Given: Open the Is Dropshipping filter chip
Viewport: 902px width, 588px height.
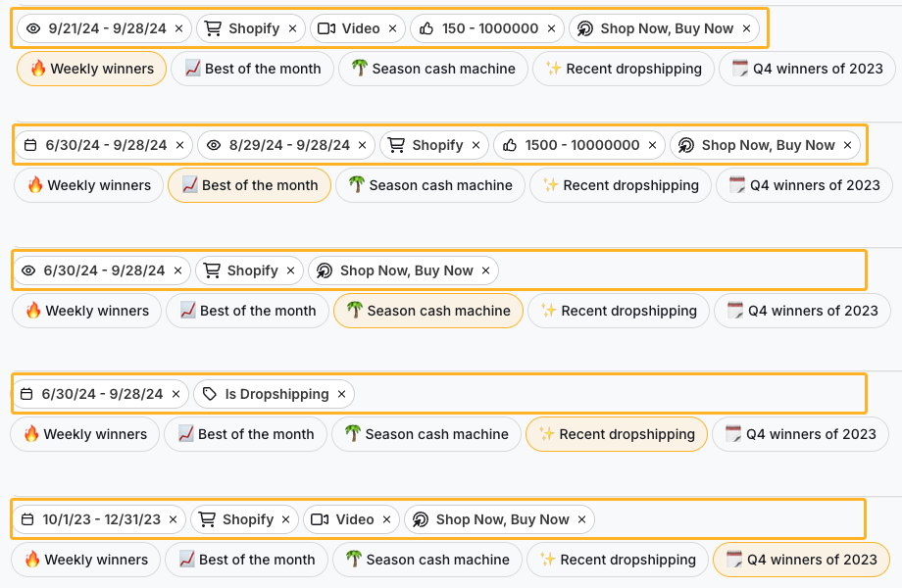Looking at the screenshot, I should [x=276, y=394].
